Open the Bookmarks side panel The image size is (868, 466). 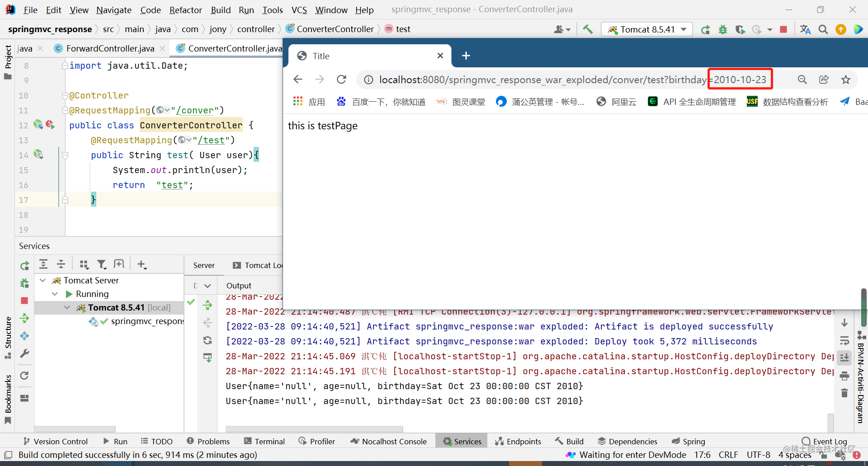[8, 399]
